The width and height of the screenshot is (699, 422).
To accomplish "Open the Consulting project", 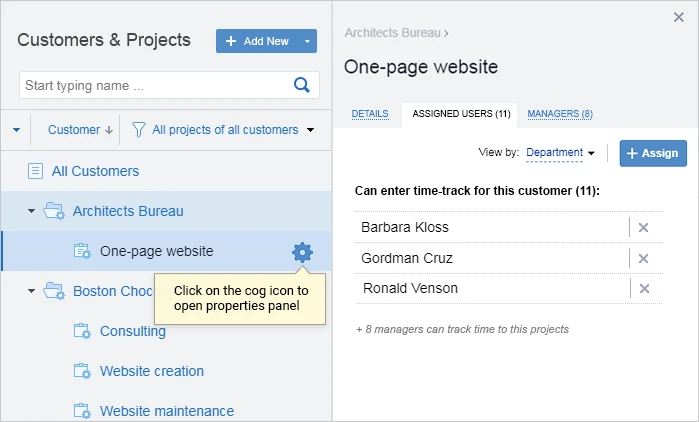I will click(133, 332).
